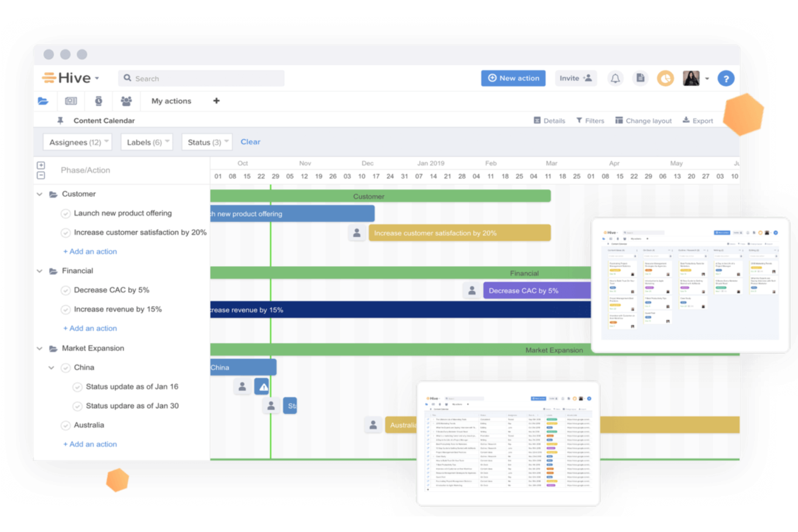The height and width of the screenshot is (532, 798).
Task: Click the Financial folder icon
Action: tap(53, 271)
